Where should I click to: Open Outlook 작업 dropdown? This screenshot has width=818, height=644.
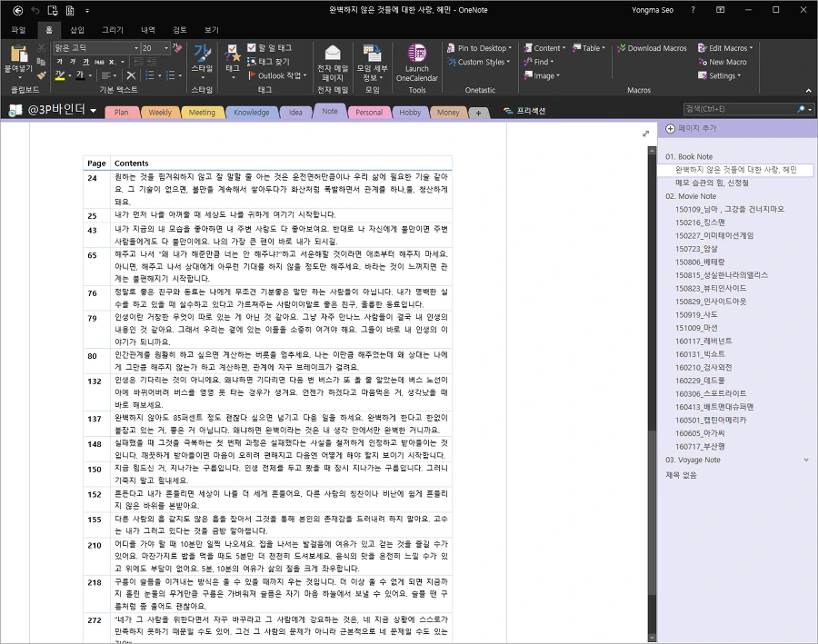pyautogui.click(x=277, y=75)
